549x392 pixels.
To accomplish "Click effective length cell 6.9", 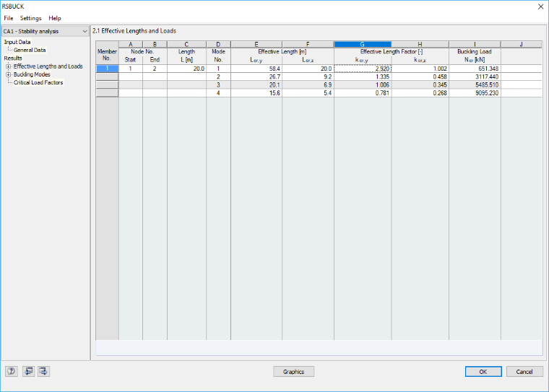I will tap(308, 84).
